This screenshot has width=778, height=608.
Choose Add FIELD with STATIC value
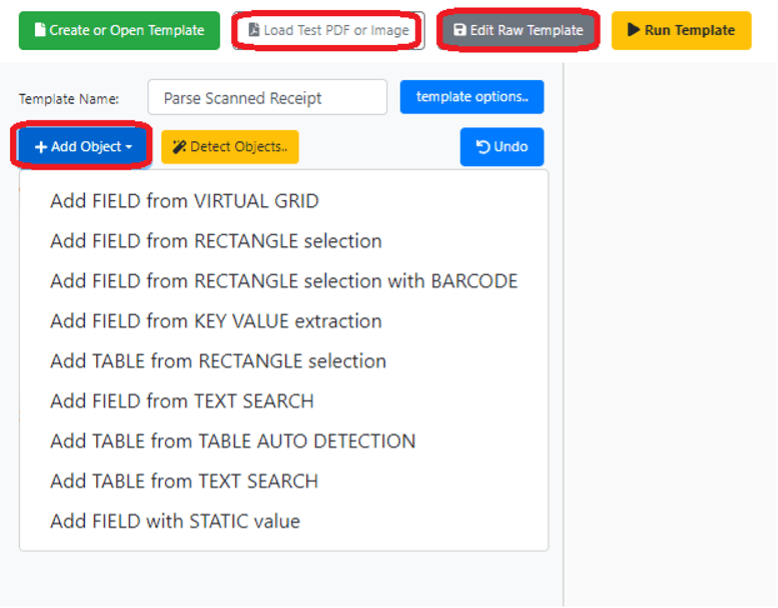(x=175, y=521)
